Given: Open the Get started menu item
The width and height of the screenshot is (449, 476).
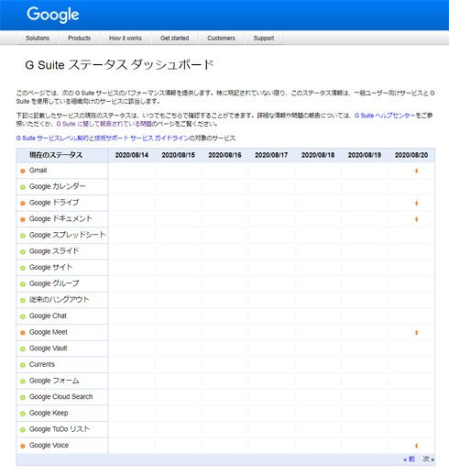Looking at the screenshot, I should (x=174, y=39).
